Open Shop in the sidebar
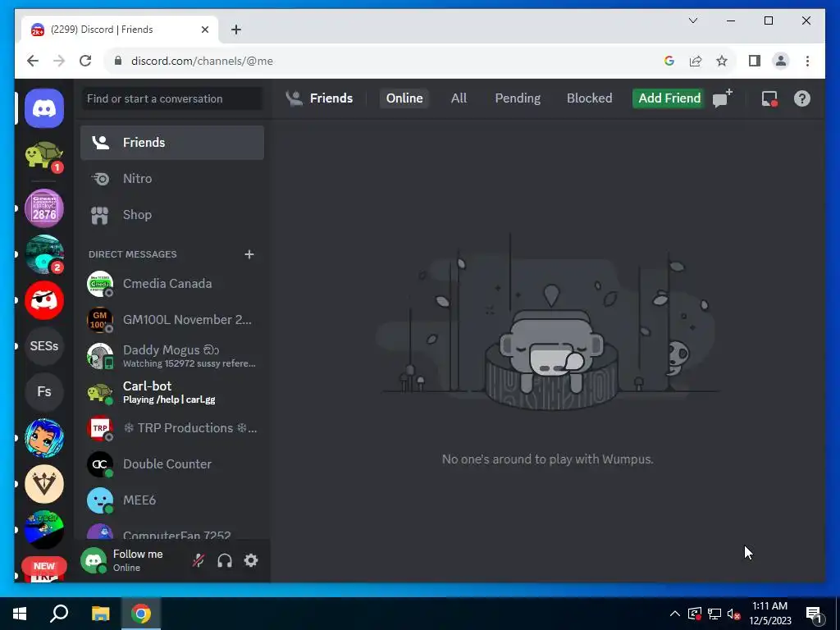840x630 pixels. coord(172,215)
